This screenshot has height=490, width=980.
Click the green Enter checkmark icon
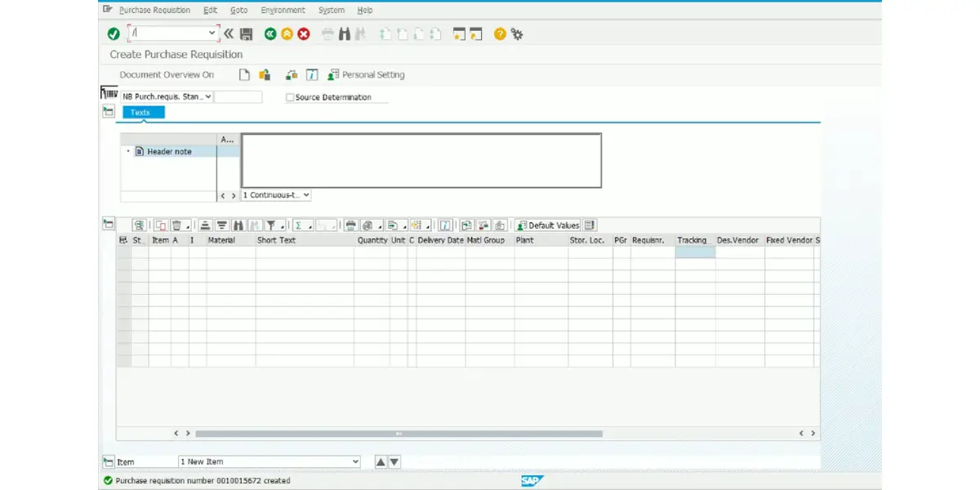[x=114, y=33]
